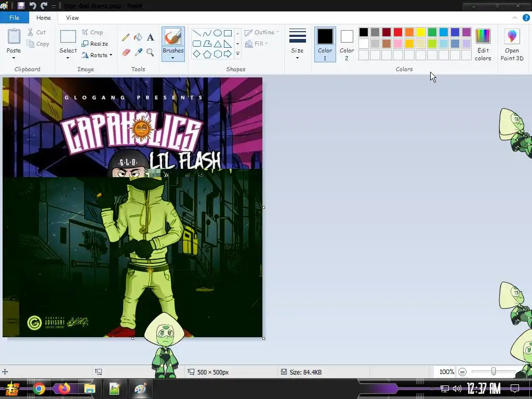Pick the yellow color swatch
This screenshot has width=532, height=399.
[421, 32]
